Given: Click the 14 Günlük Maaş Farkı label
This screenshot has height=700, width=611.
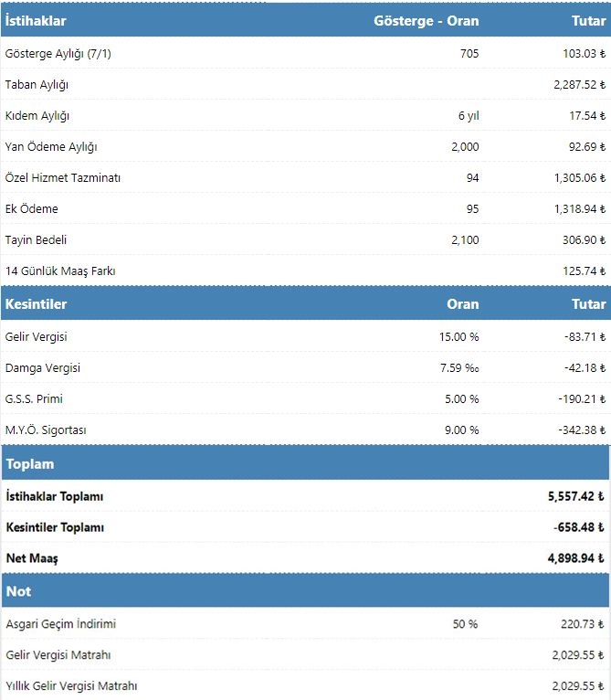Looking at the screenshot, I should tap(60, 271).
